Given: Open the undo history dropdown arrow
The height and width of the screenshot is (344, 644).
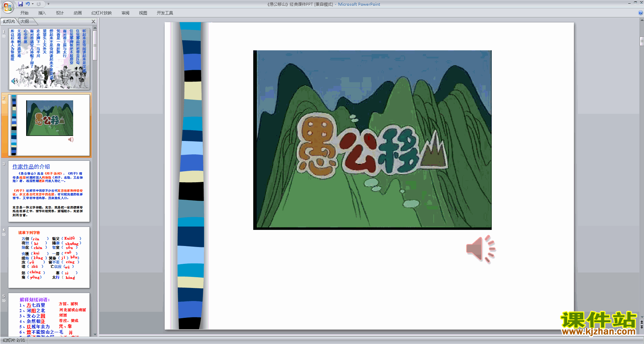Looking at the screenshot, I should (x=33, y=4).
